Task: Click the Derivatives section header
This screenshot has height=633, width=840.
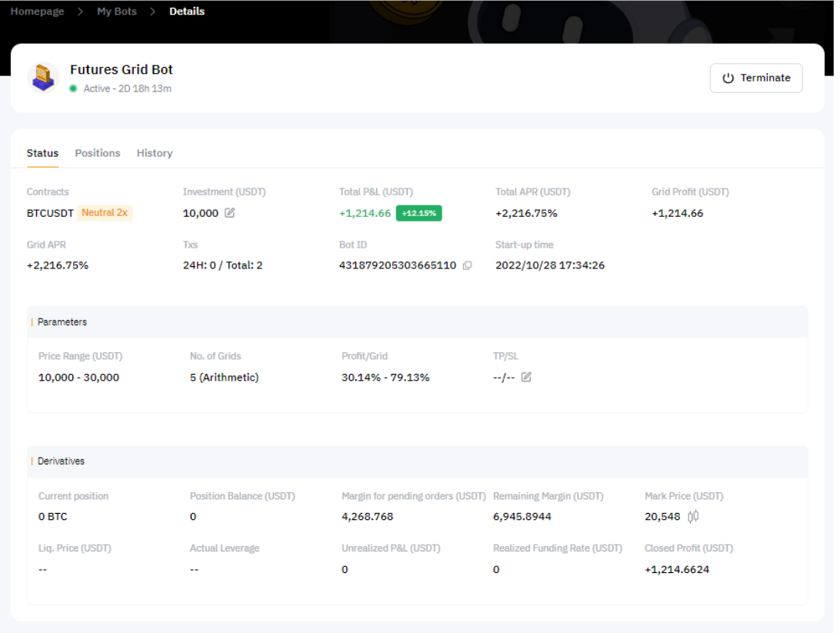Action: tap(61, 461)
